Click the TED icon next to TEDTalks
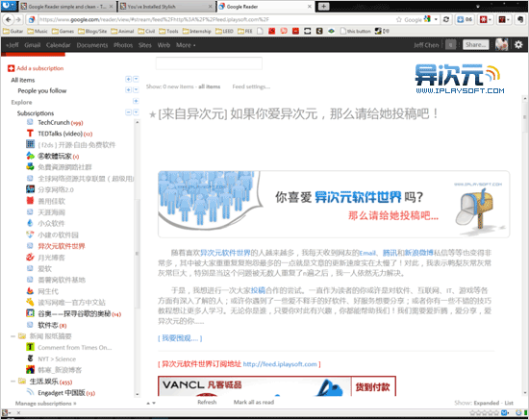 [30, 134]
